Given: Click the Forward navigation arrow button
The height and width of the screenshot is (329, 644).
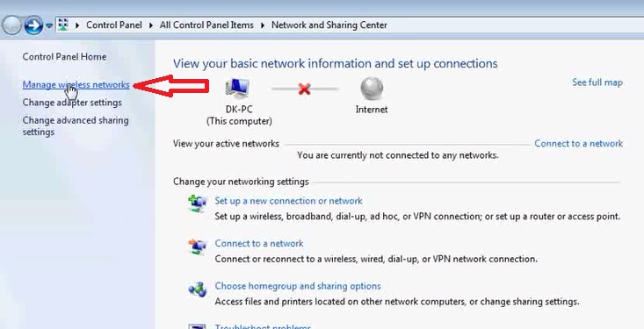Looking at the screenshot, I should [x=33, y=25].
